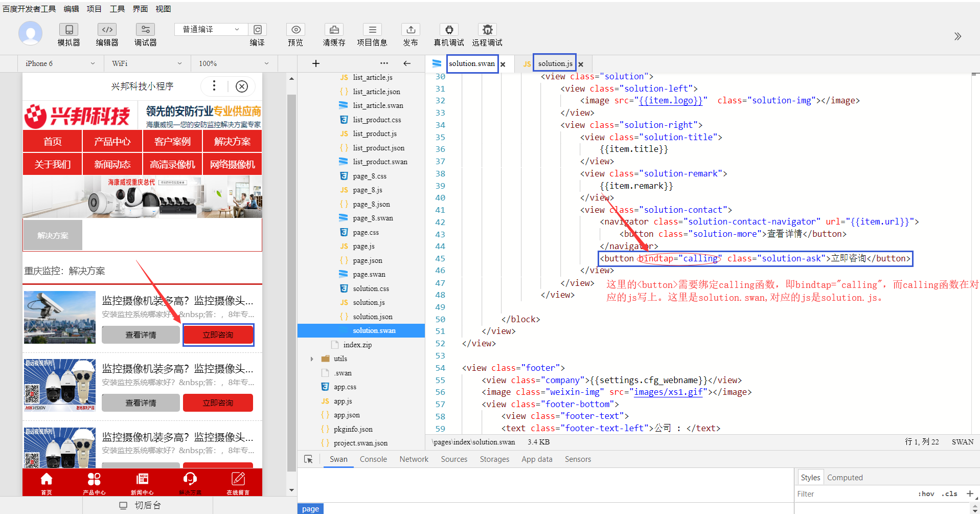Click the 发布 publish icon
Image resolution: width=980 pixels, height=514 pixels.
click(411, 30)
